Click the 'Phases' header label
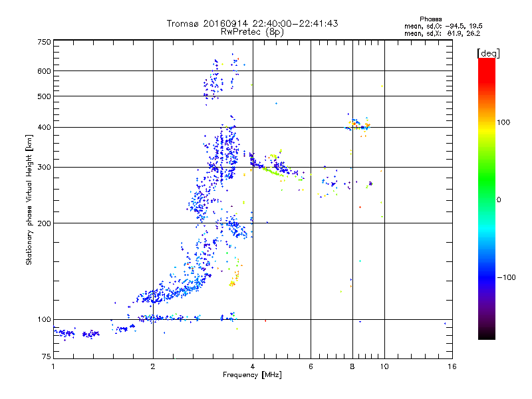 click(430, 19)
